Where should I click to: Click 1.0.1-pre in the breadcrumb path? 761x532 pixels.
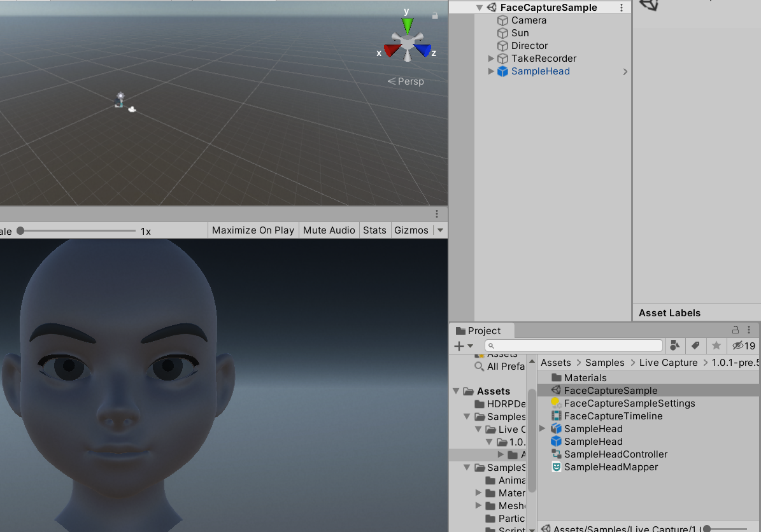[x=735, y=363]
